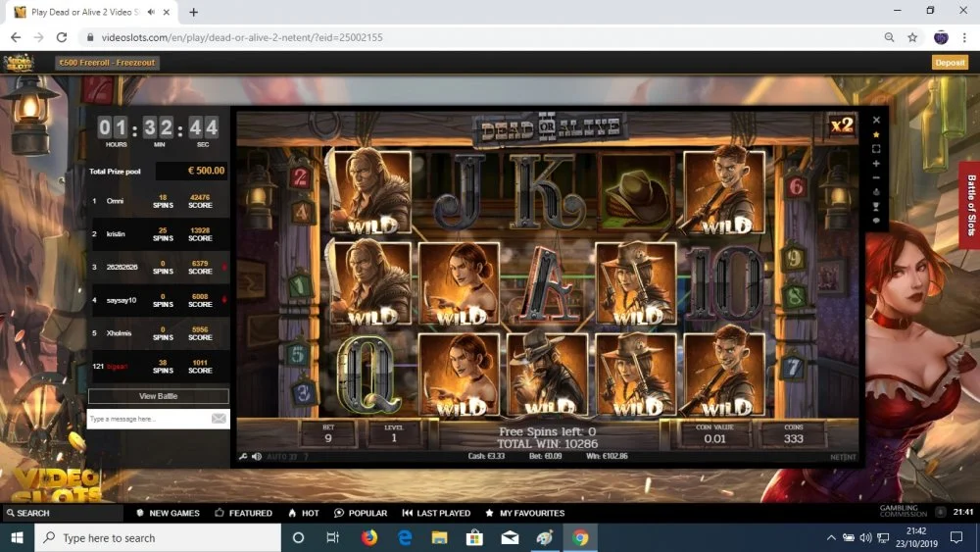The width and height of the screenshot is (980, 552).
Task: Focus the 'Type a message here' field
Action: 149,419
